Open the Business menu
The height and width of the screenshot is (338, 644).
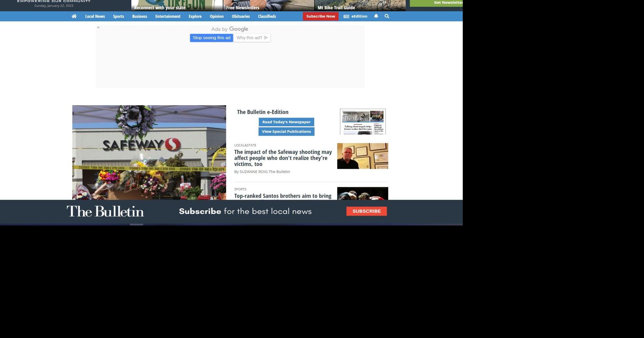(x=140, y=16)
